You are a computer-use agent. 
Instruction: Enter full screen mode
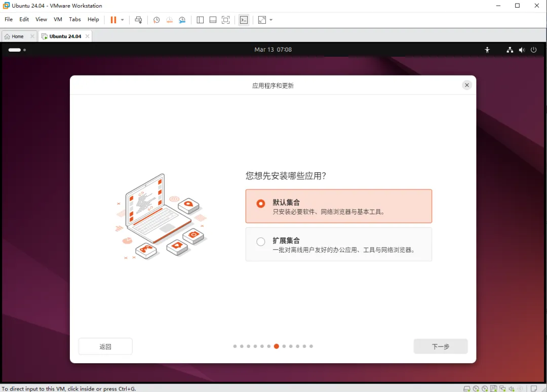[226, 20]
